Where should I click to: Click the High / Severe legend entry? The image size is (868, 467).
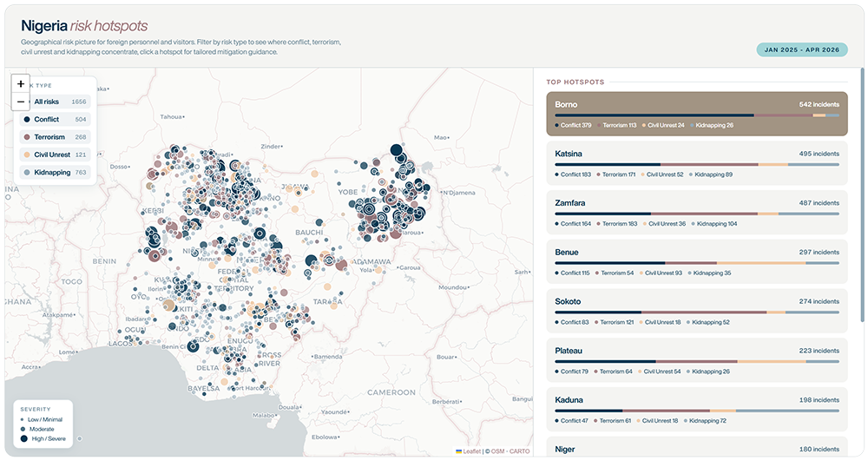tap(43, 438)
